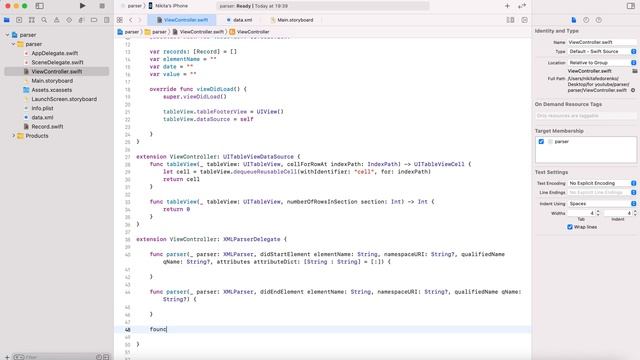The image size is (640, 360).
Task: Select Main.storyboard in navigator
Action: point(52,80)
